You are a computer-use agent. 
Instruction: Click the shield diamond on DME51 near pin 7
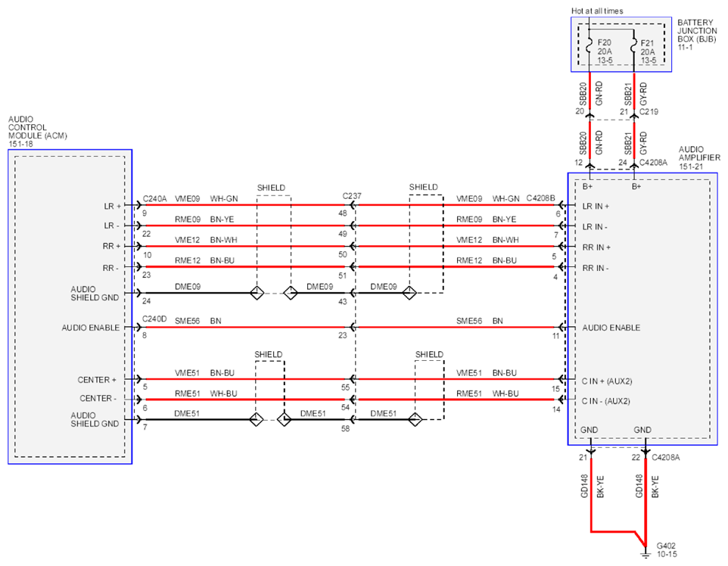257,420
